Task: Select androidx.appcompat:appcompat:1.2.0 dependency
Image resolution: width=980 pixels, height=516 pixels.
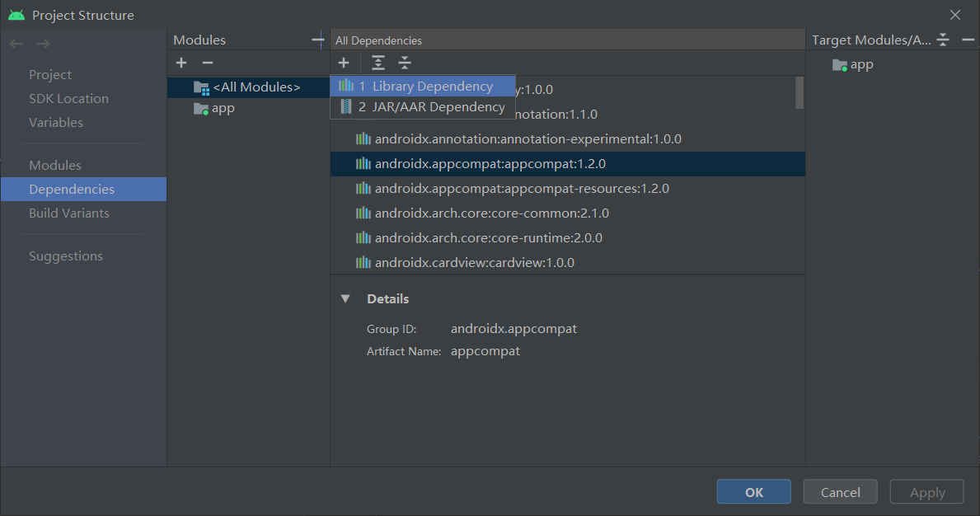Action: (x=568, y=164)
